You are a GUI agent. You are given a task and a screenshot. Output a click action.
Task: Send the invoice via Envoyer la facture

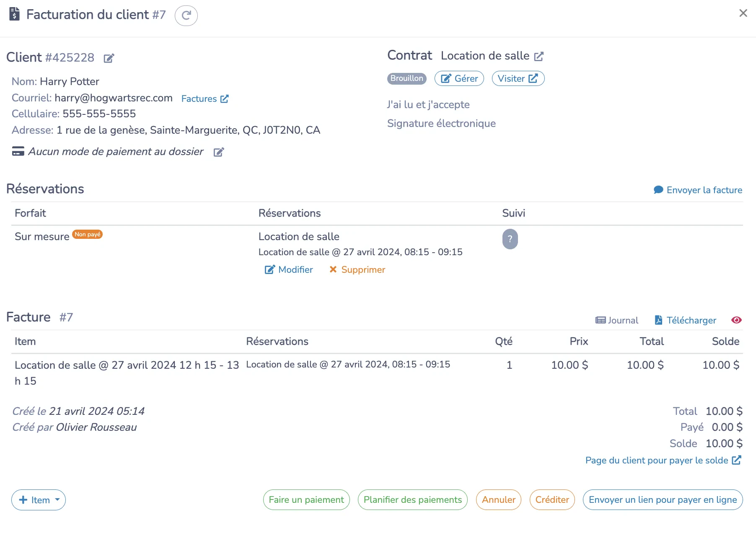(698, 190)
